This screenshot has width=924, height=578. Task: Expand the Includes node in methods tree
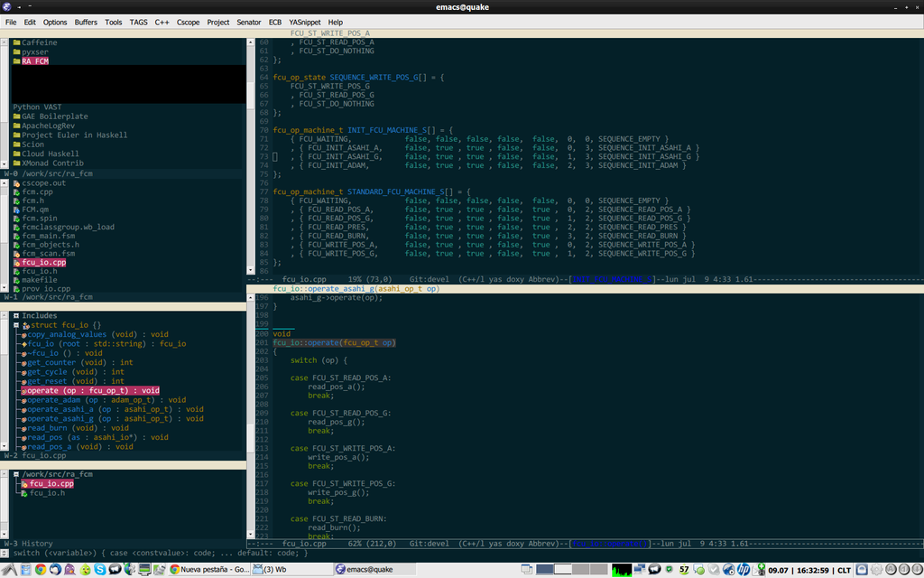coord(16,316)
